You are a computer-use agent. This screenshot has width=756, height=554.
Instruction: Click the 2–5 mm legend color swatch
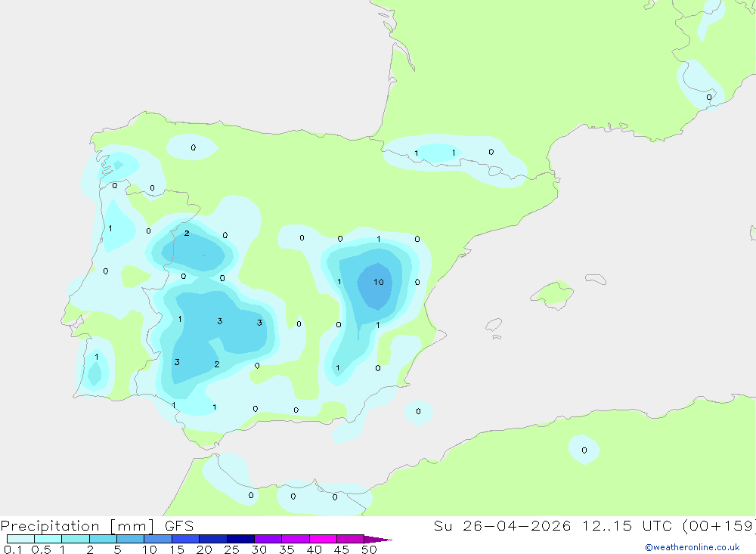(103, 539)
